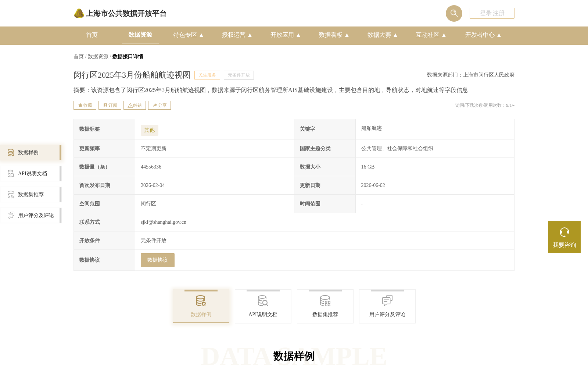Click the 我要咨询 headset icon
This screenshot has width=588, height=368.
tap(564, 233)
